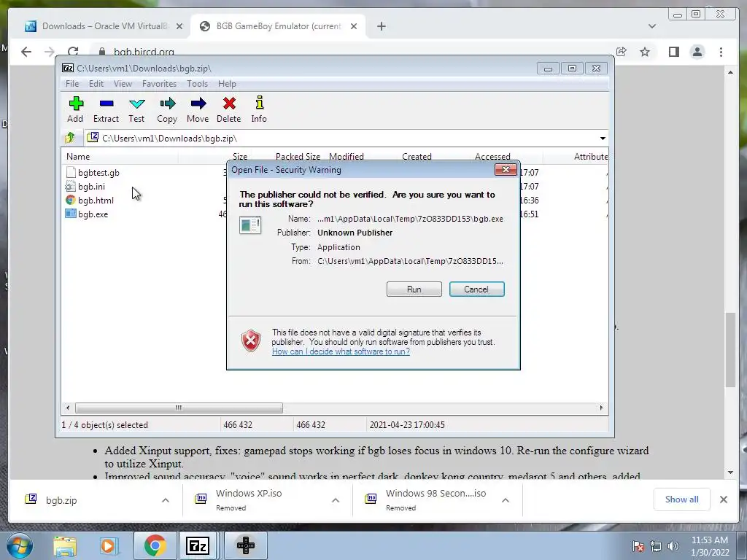Viewport: 747px width, 560px height.
Task: Open the Chrome profile icon
Action: pos(697,52)
